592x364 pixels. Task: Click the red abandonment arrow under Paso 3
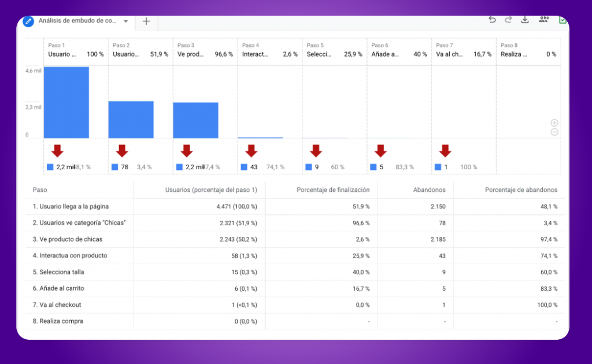(187, 151)
